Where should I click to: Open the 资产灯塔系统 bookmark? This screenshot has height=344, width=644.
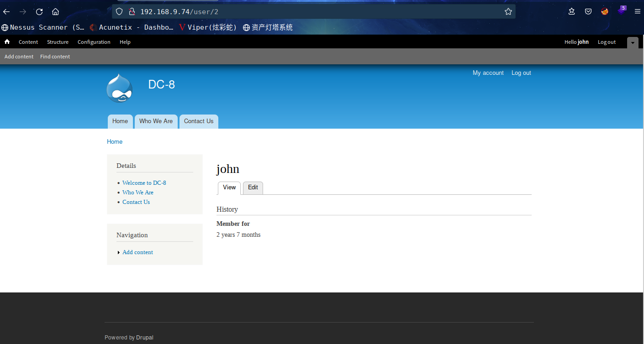tap(268, 27)
